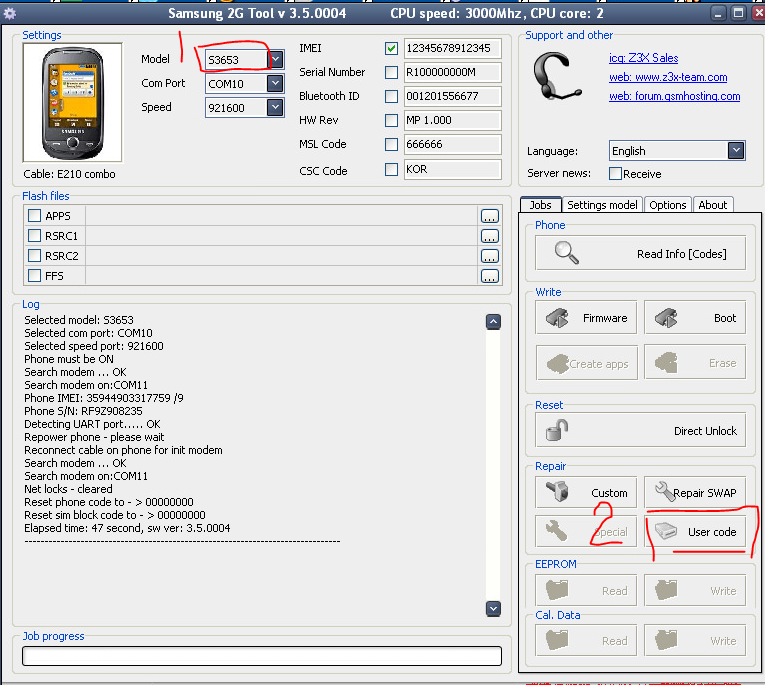Check the RSRC1 flash file box
765x685 pixels.
click(34, 236)
